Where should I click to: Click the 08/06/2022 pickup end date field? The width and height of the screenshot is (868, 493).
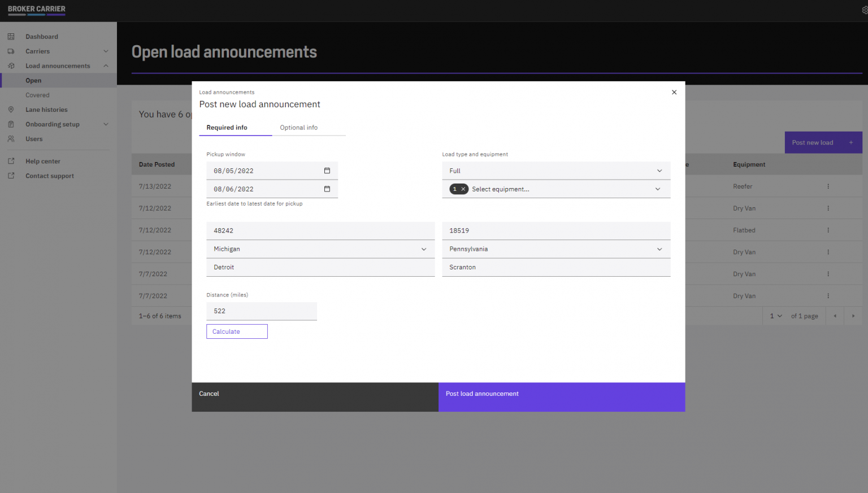[x=272, y=189]
